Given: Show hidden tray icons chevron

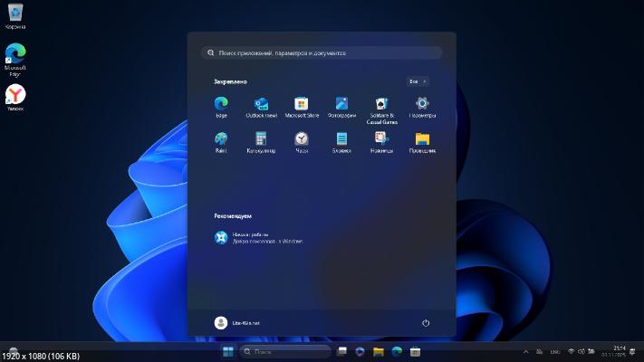Looking at the screenshot, I should (525, 351).
